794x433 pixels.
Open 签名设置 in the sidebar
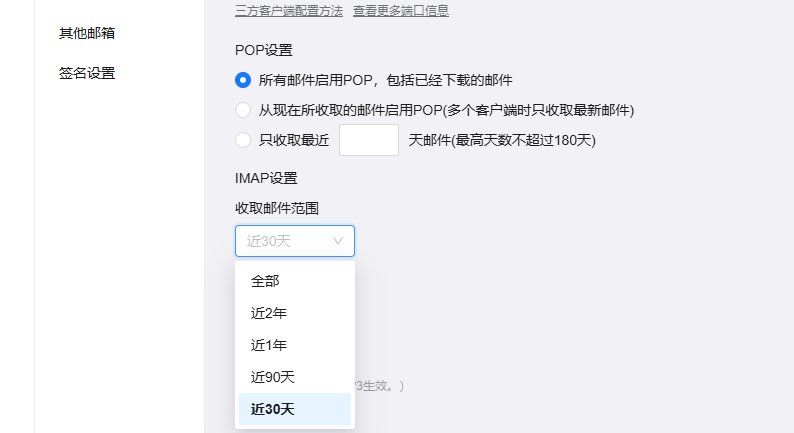point(86,73)
